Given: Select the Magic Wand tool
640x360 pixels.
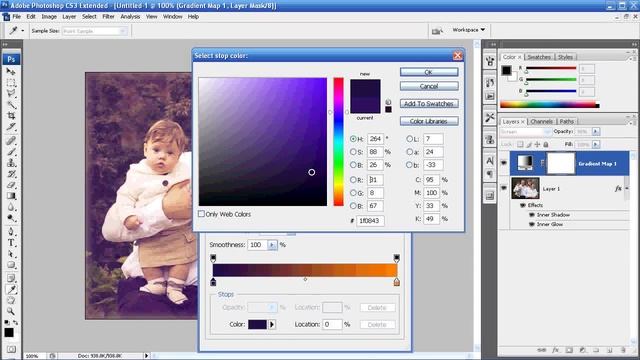Looking at the screenshot, I should coord(11,105).
